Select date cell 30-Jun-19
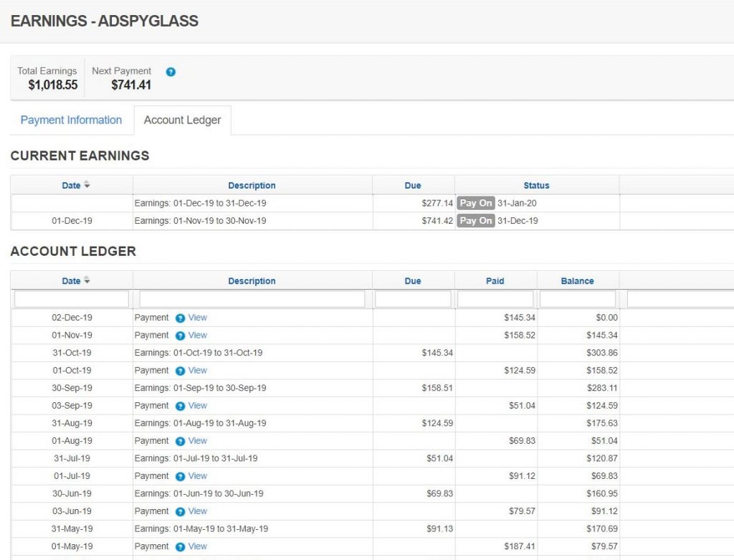The width and height of the screenshot is (734, 560). (72, 493)
